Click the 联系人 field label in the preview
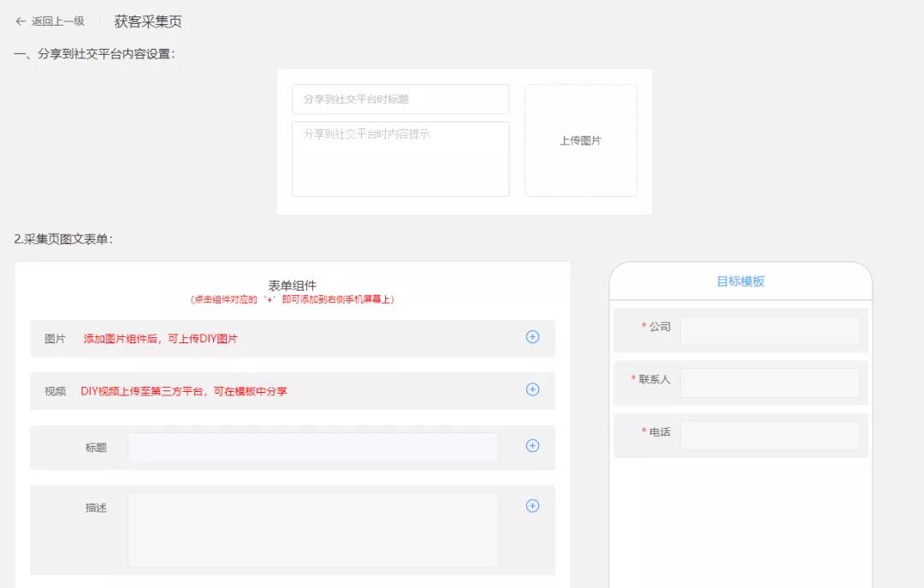 pyautogui.click(x=654, y=379)
